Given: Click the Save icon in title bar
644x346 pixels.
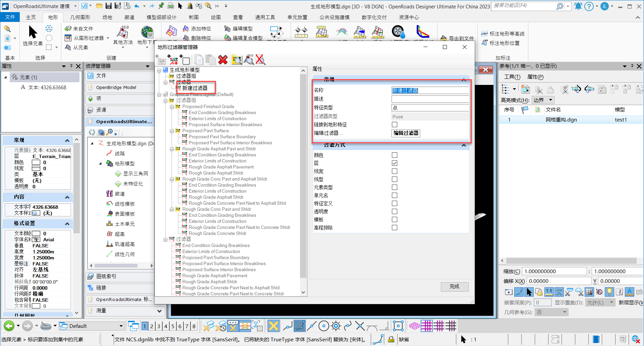Looking at the screenshot, I should coord(108,6).
